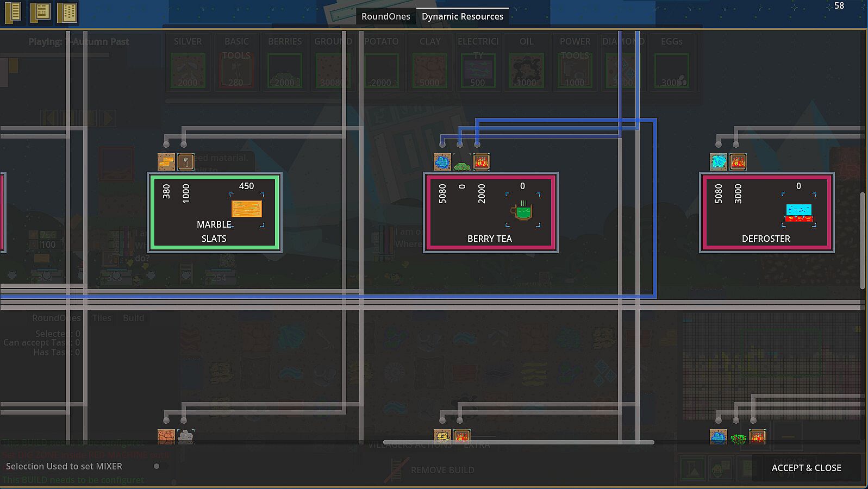This screenshot has width=868, height=489.
Task: Select the DEFROSTER recipe node
Action: tap(767, 212)
